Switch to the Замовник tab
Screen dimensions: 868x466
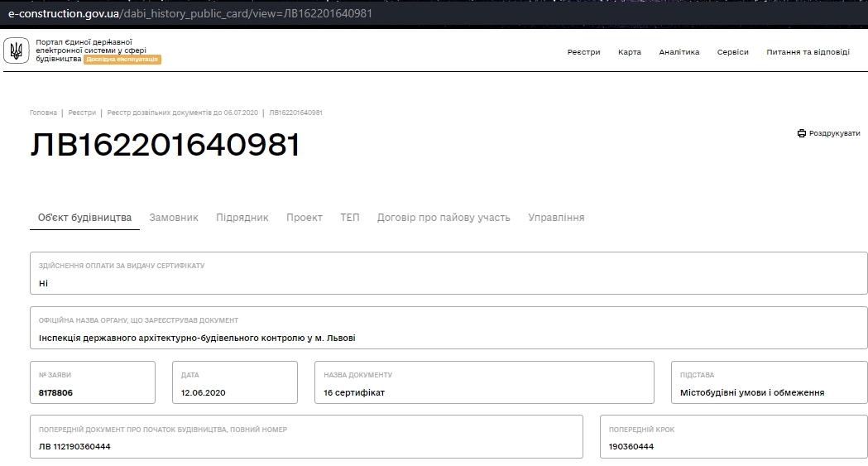[174, 218]
